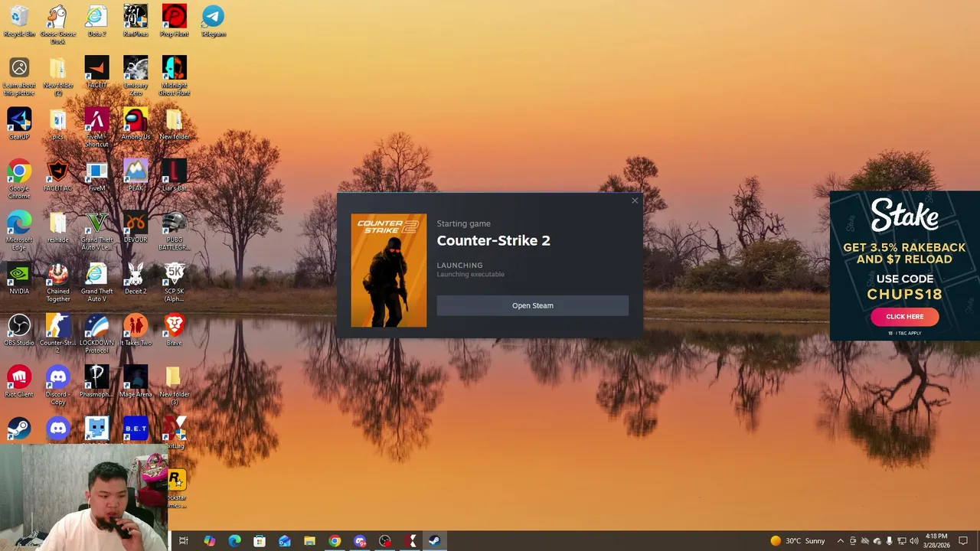Select the GearUP desktop shortcut
Image resolution: width=980 pixels, height=551 pixels.
click(x=19, y=124)
